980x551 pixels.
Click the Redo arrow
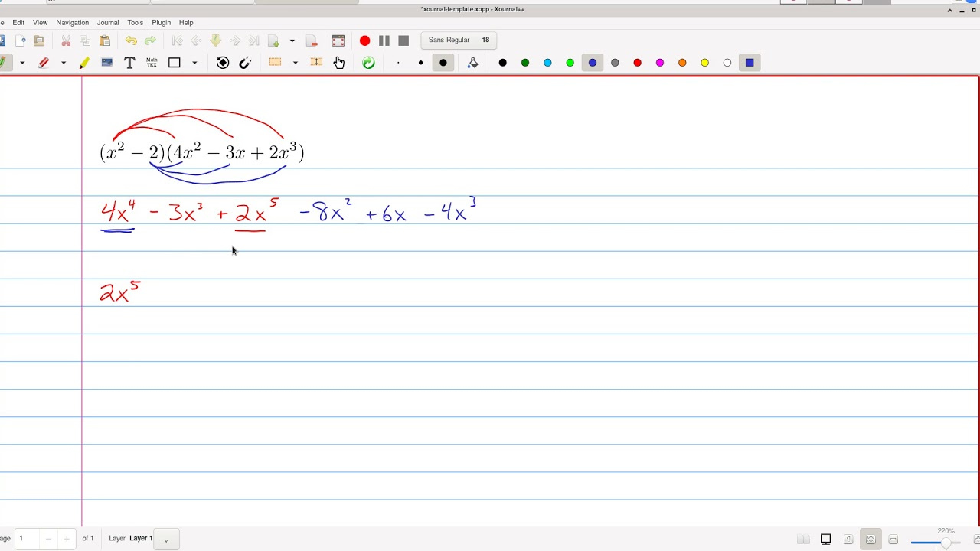click(x=150, y=41)
